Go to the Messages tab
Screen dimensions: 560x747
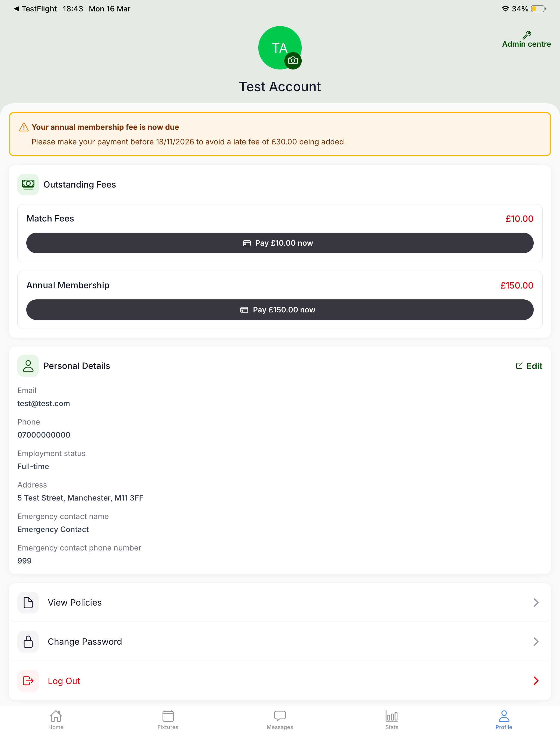(280, 720)
